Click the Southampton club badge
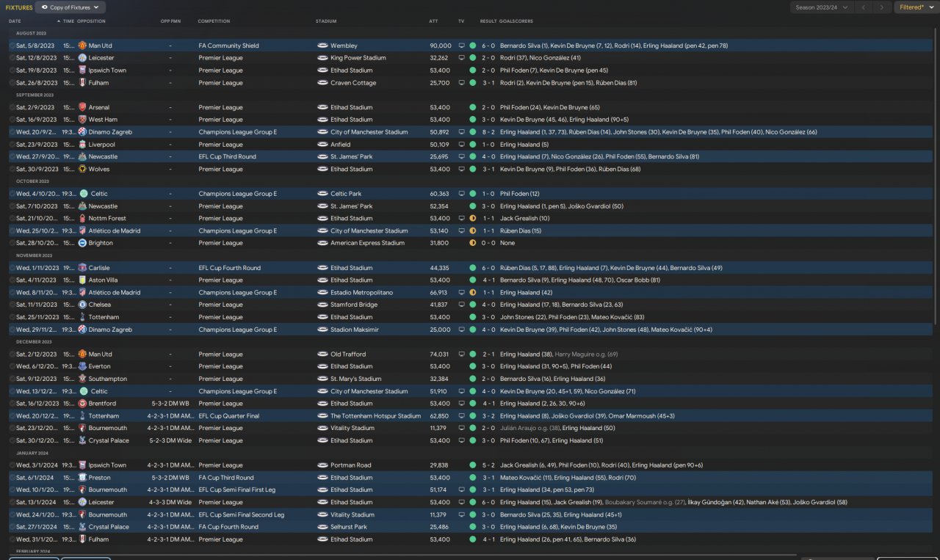The height and width of the screenshot is (560, 940). click(x=83, y=379)
